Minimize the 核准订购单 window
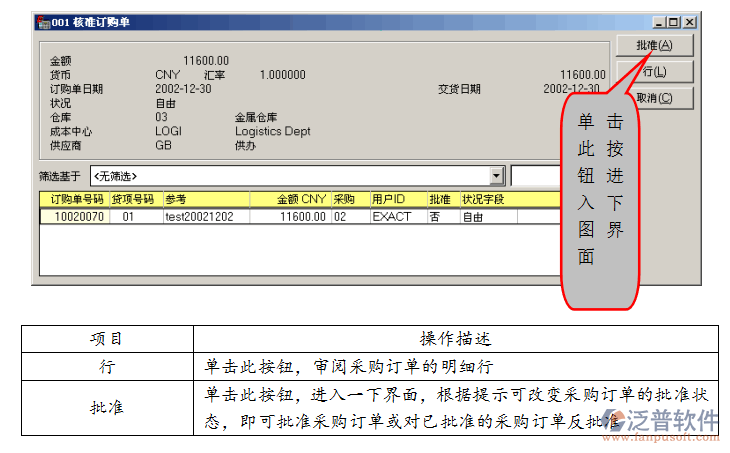Image resolution: width=730 pixels, height=453 pixels. [659, 22]
